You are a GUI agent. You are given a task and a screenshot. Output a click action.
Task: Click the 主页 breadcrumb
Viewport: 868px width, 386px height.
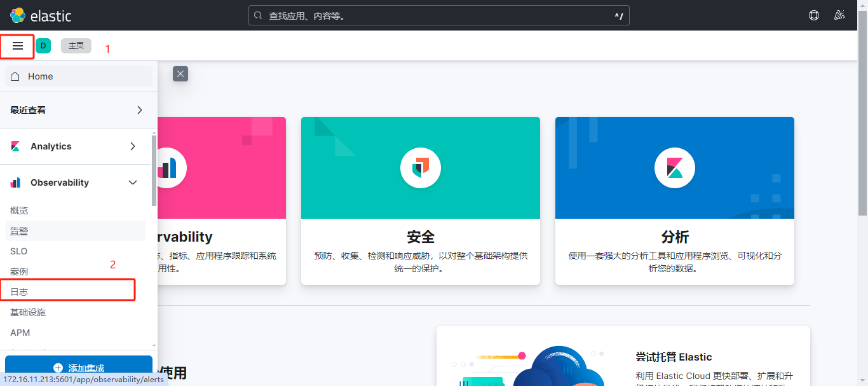76,46
